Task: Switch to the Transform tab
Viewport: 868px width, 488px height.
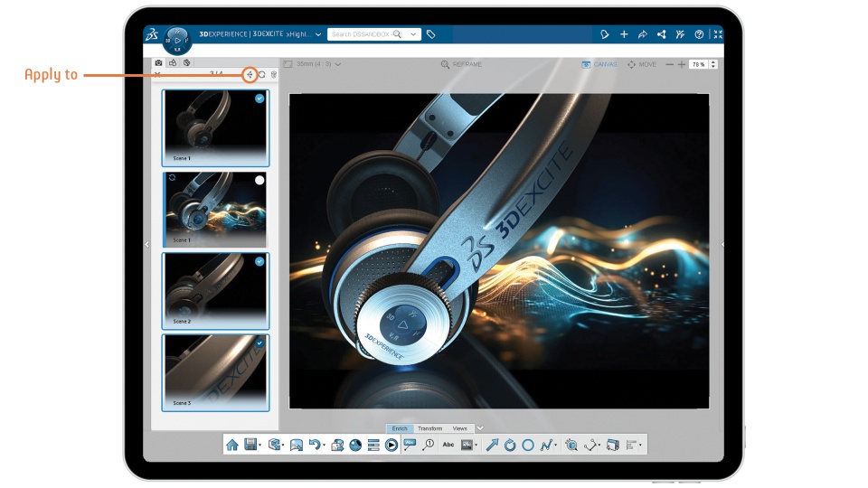Action: click(430, 428)
